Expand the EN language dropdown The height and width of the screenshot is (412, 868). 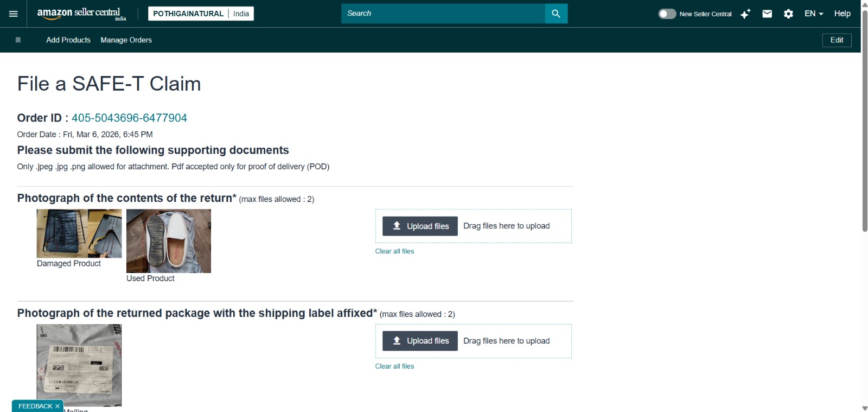coord(813,14)
